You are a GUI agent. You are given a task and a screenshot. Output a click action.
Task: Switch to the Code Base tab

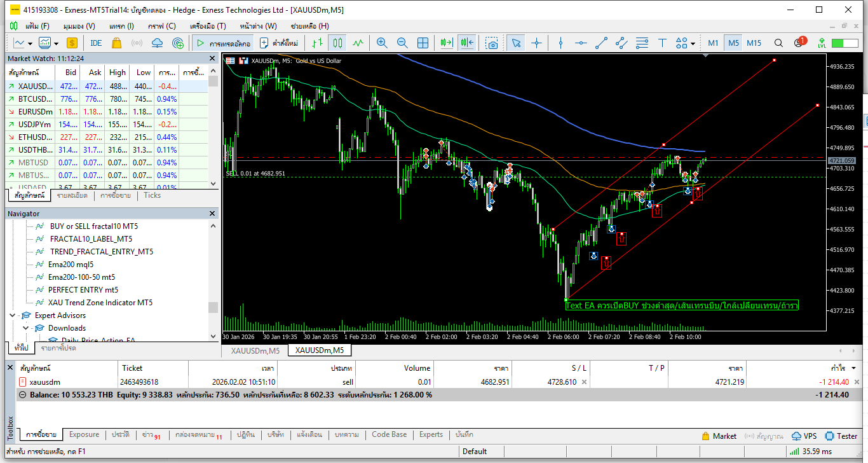pyautogui.click(x=390, y=435)
